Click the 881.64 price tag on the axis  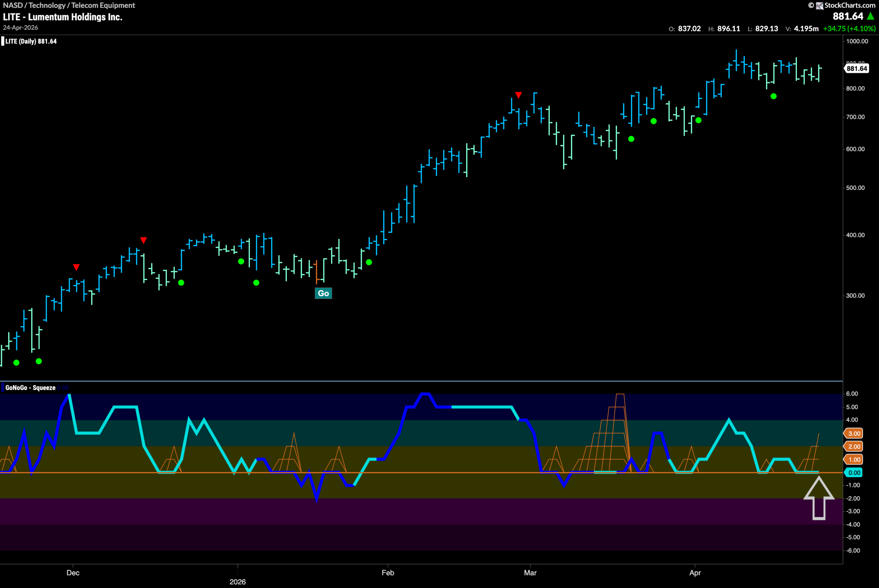857,69
